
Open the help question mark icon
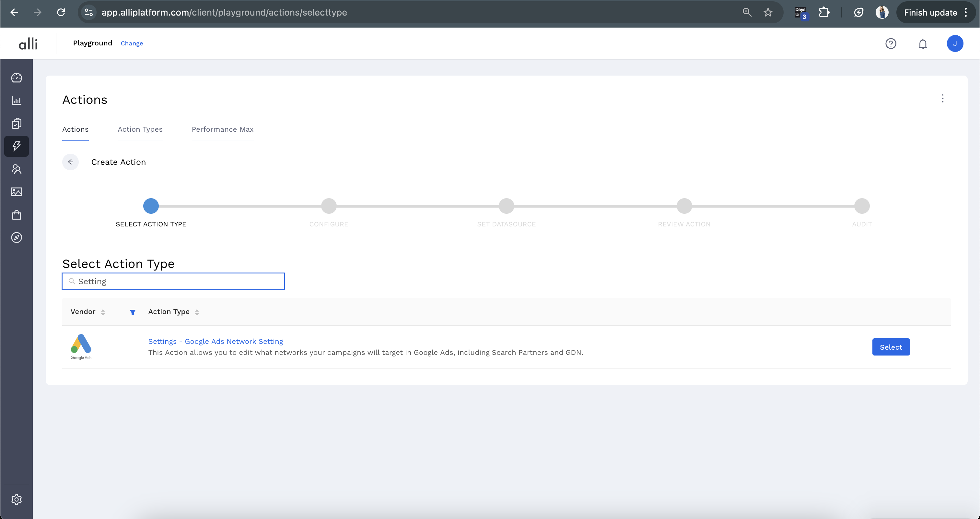pyautogui.click(x=891, y=44)
